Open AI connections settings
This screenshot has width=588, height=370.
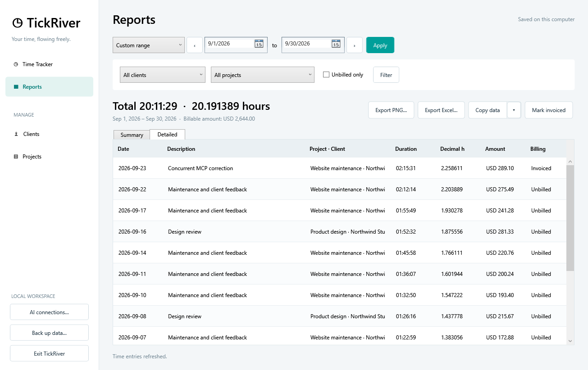point(50,312)
